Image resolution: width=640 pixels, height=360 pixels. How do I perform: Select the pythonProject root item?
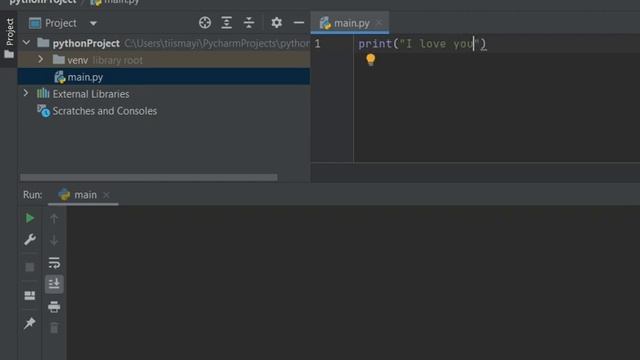[x=163, y=43]
